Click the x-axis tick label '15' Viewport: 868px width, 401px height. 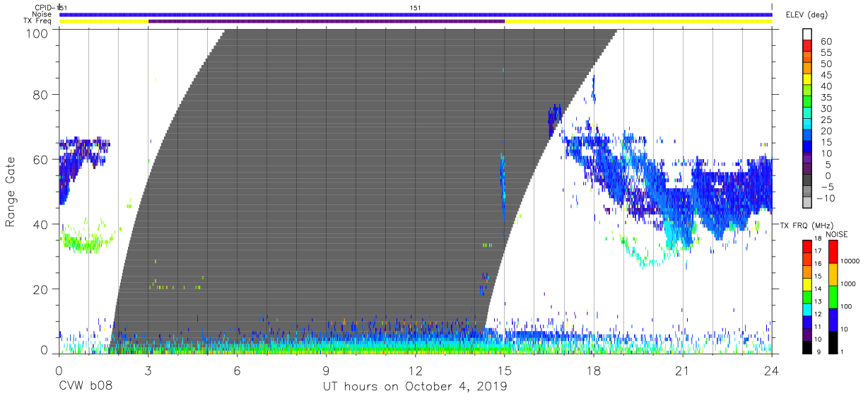(504, 370)
